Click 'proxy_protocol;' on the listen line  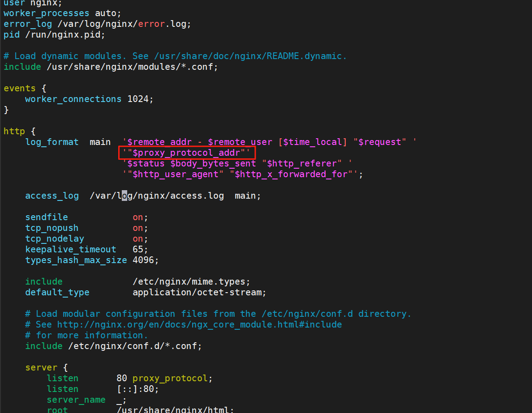tap(173, 379)
